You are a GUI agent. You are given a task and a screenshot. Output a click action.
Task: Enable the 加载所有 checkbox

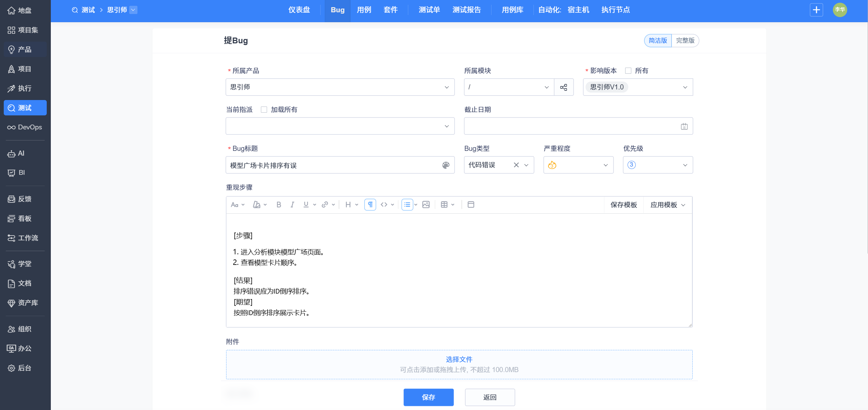pos(264,110)
